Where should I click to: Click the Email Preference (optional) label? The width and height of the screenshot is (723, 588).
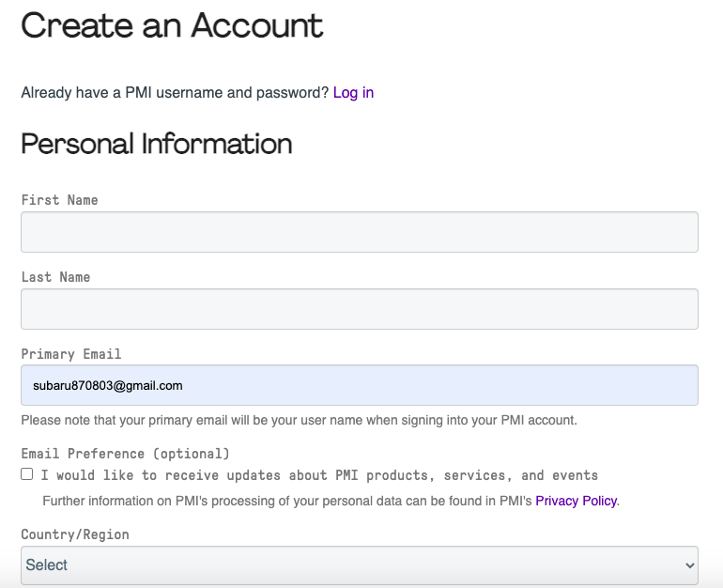point(126,454)
